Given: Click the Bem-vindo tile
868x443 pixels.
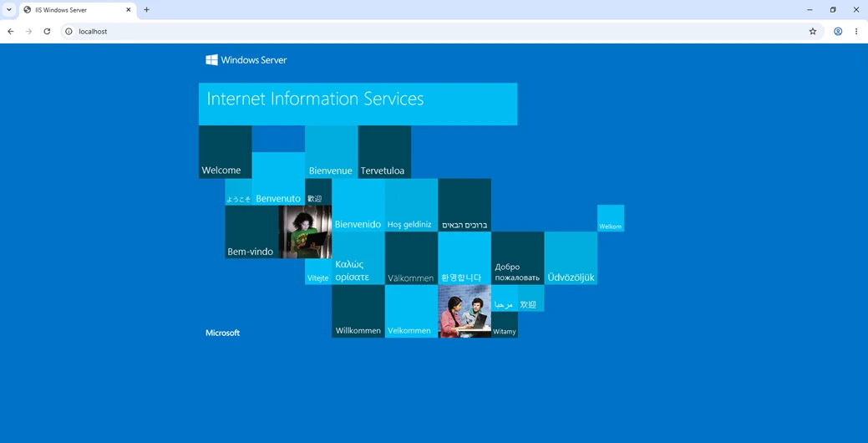Looking at the screenshot, I should pyautogui.click(x=251, y=232).
